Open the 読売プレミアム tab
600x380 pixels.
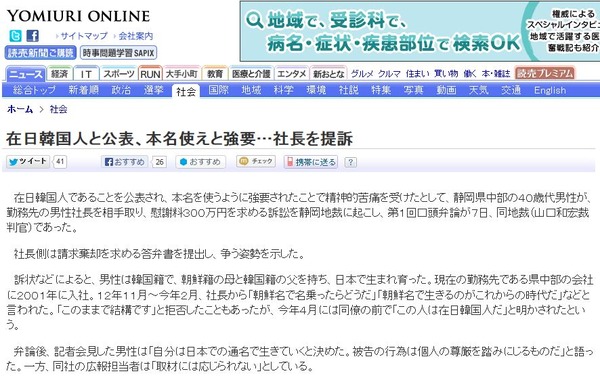pos(545,73)
